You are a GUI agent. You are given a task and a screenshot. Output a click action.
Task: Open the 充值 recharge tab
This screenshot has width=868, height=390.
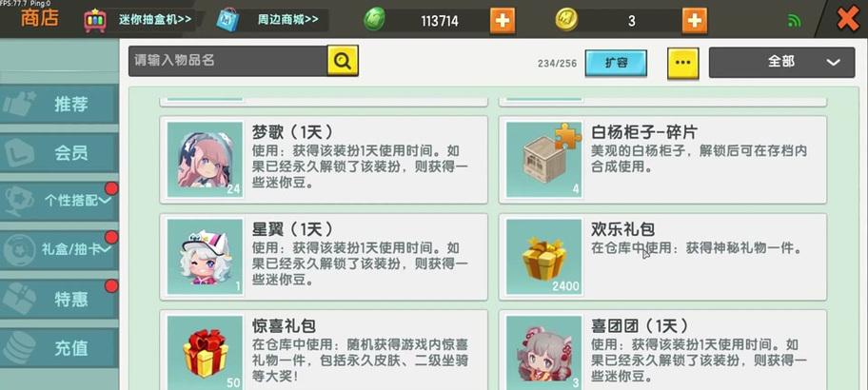(59, 348)
